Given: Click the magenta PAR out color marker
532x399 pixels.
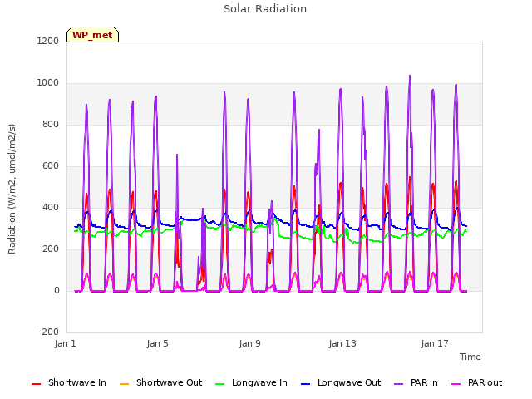Looking at the screenshot, I should click(456, 384).
